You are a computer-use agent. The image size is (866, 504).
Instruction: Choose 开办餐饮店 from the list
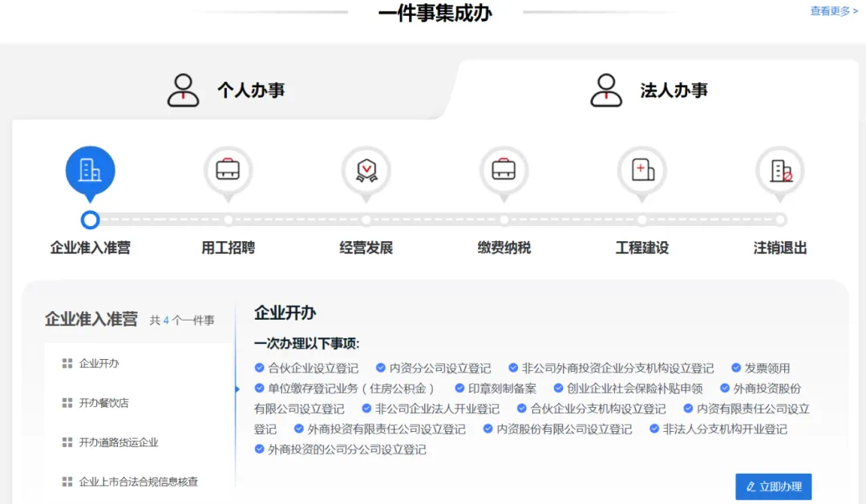103,403
